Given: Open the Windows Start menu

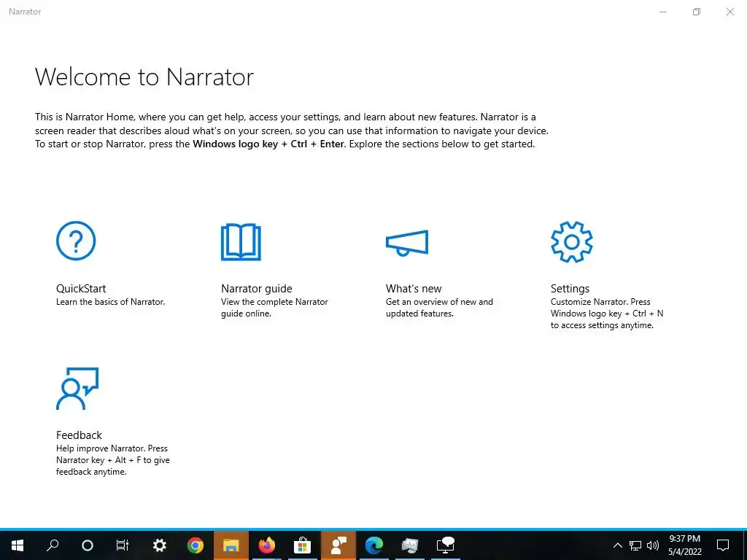Looking at the screenshot, I should (18, 545).
